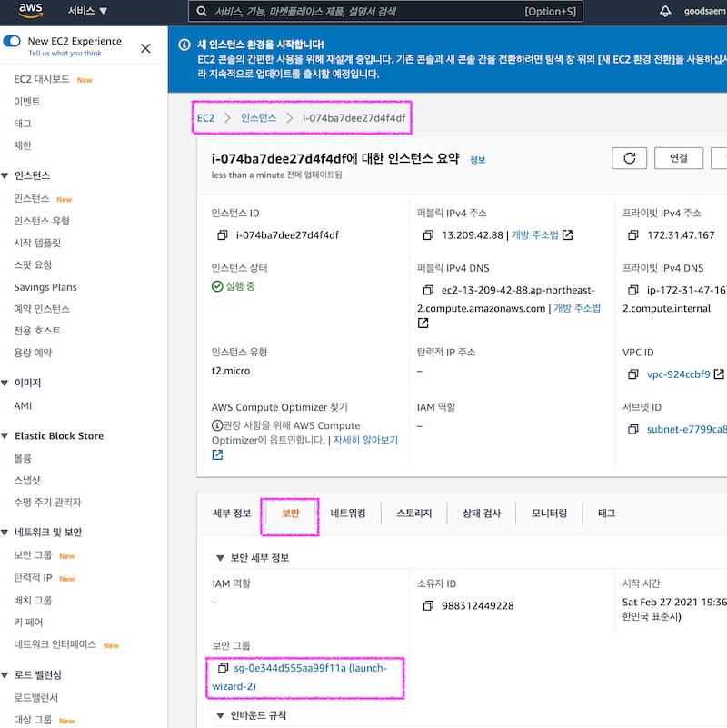Open 이벤트 in the sidebar
The width and height of the screenshot is (727, 728).
point(27,102)
